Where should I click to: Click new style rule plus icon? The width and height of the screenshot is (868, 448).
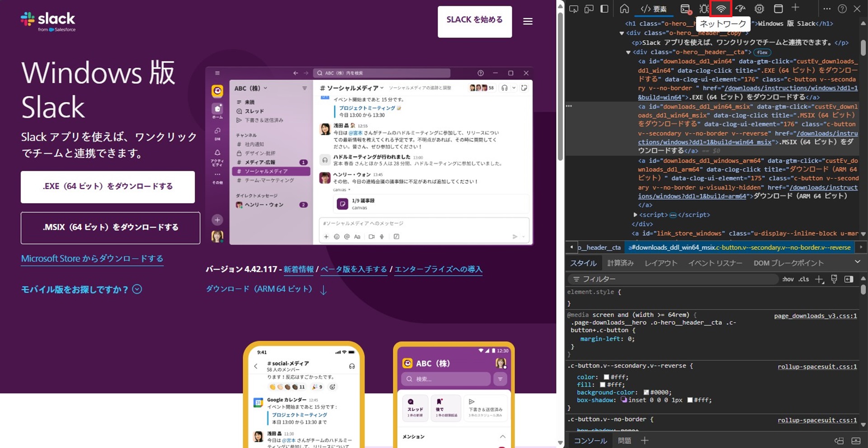819,279
